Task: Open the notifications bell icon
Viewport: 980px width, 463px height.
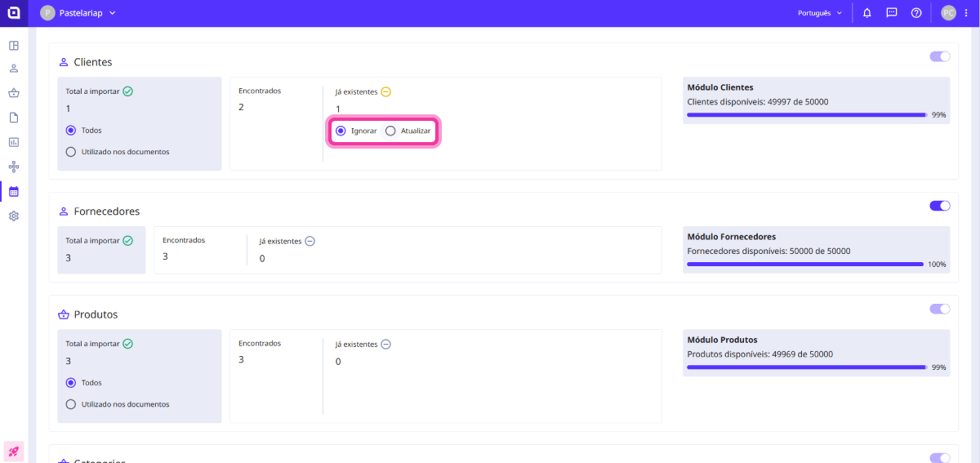Action: (x=867, y=13)
